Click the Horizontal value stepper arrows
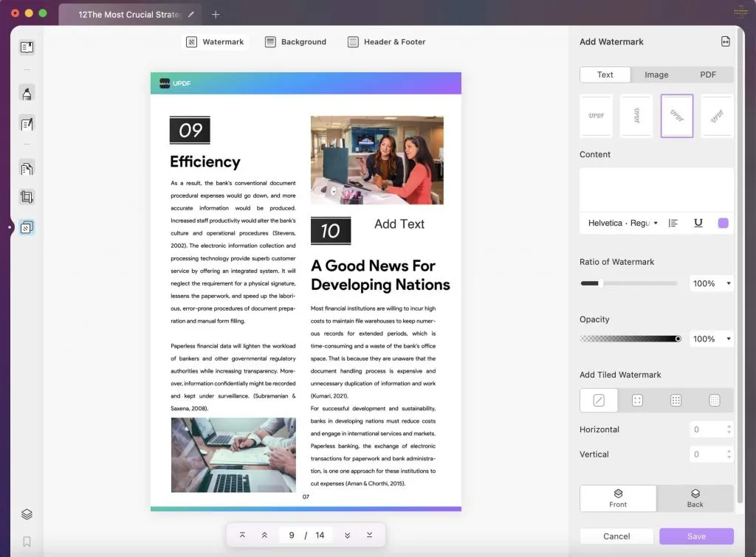This screenshot has width=756, height=557. pos(729,429)
